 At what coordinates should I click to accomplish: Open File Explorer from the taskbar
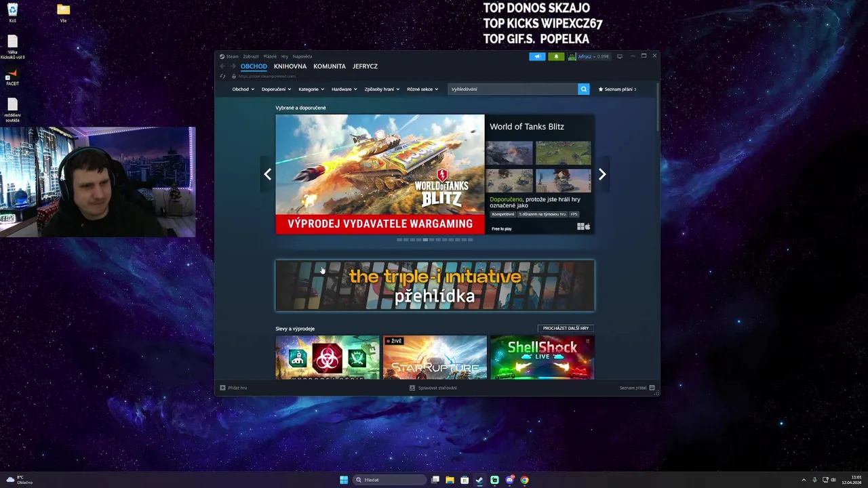pyautogui.click(x=450, y=480)
